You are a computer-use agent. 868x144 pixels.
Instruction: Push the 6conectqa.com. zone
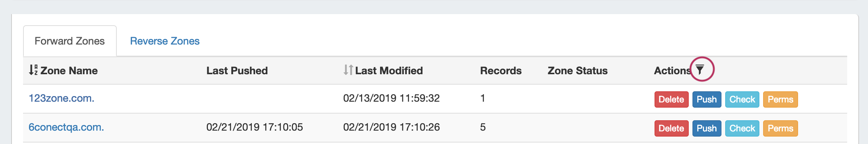coord(707,128)
